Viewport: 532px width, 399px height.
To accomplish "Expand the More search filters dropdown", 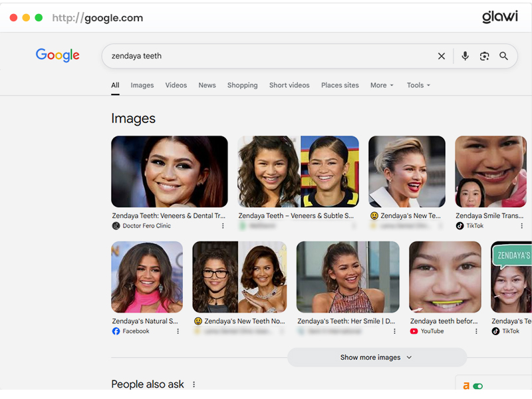I will (382, 85).
